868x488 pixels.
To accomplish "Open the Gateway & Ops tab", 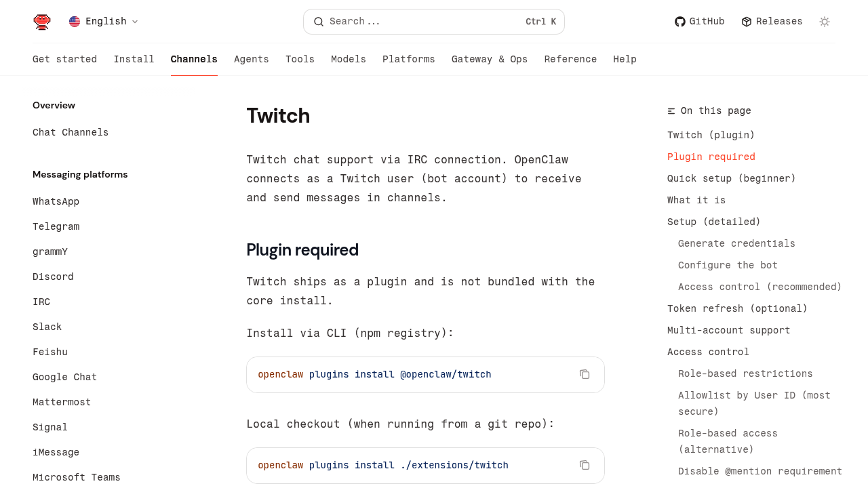I will pyautogui.click(x=490, y=60).
